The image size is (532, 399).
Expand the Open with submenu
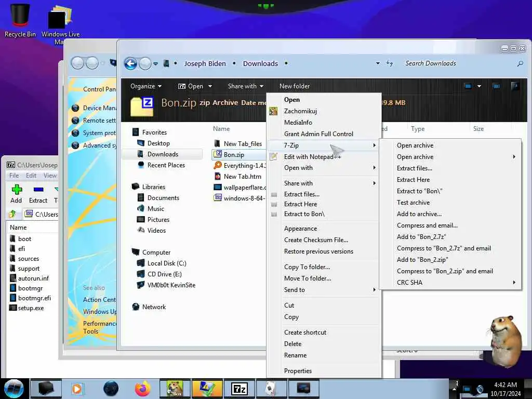click(324, 168)
